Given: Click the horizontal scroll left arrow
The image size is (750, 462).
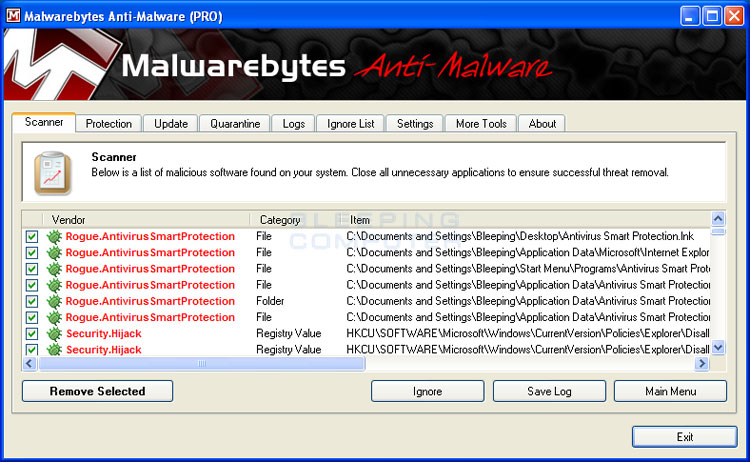Looking at the screenshot, I should pyautogui.click(x=30, y=363).
